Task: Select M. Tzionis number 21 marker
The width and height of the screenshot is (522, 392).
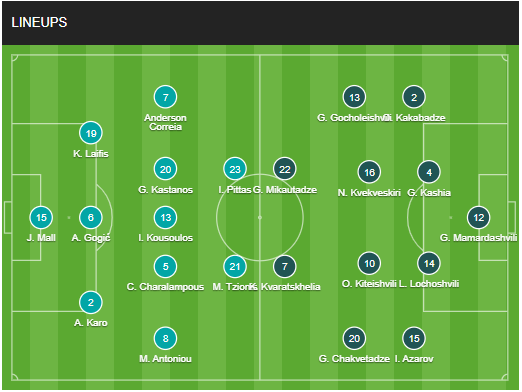Action: pos(235,267)
